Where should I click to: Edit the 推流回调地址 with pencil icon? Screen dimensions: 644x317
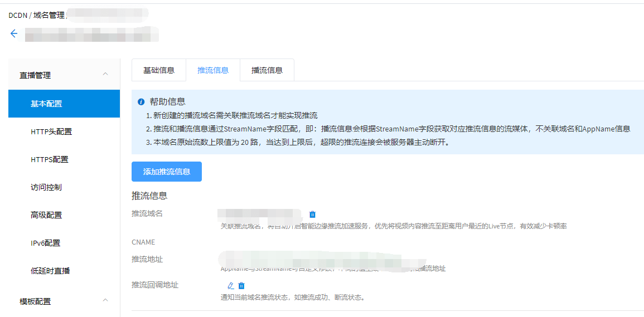pos(231,285)
